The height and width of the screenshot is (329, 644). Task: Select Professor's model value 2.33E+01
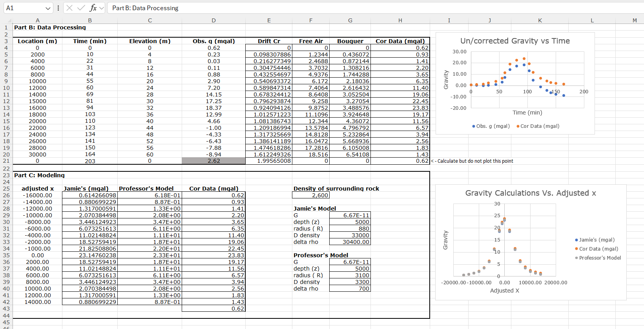point(150,255)
